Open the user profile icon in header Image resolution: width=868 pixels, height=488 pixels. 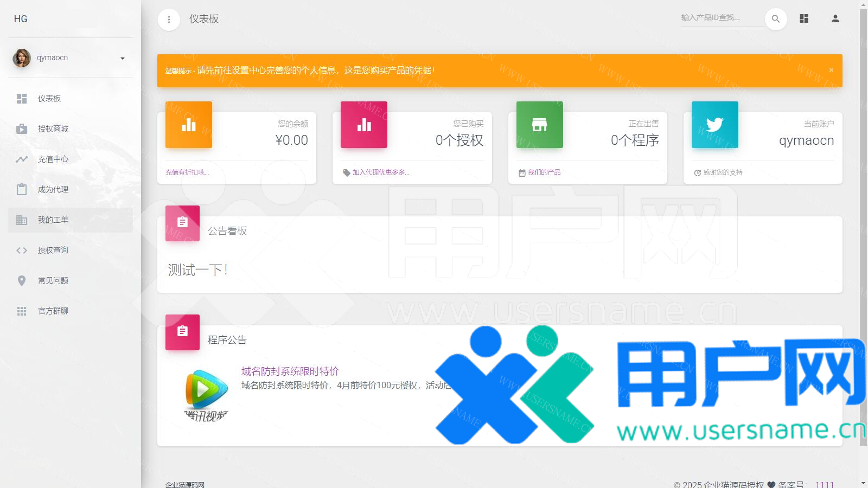tap(835, 19)
